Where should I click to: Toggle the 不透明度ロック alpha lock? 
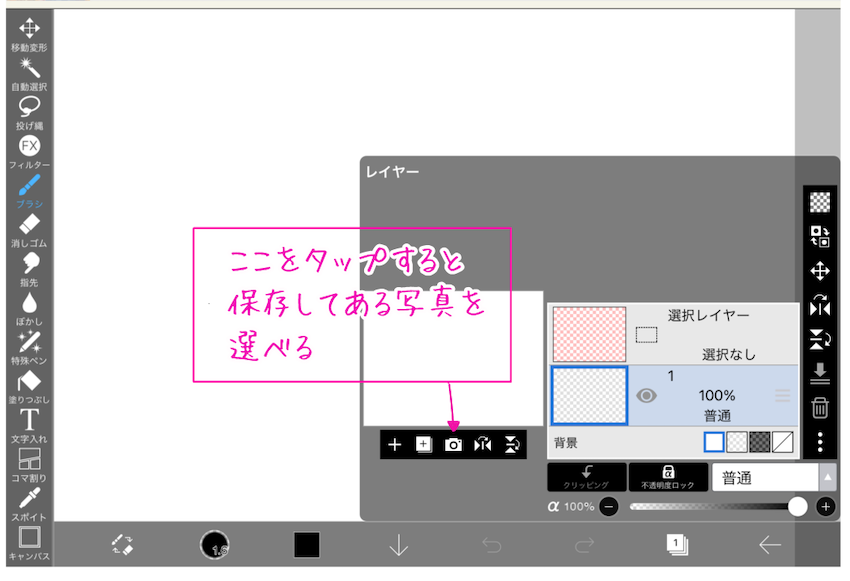(x=667, y=477)
